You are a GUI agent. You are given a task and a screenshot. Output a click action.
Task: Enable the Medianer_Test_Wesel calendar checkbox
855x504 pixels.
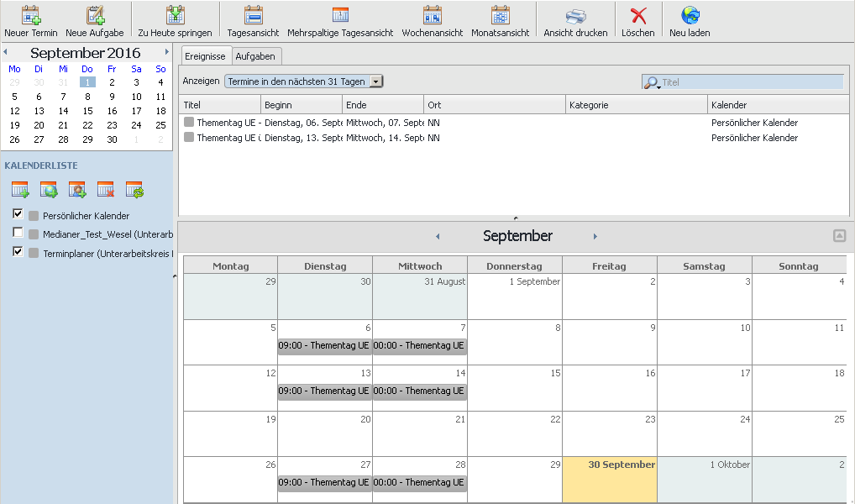(18, 234)
